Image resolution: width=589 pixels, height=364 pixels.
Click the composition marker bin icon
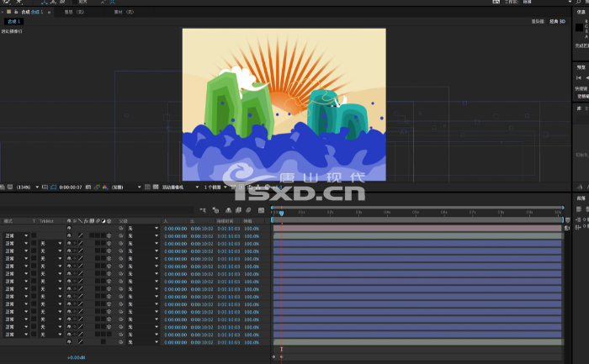pyautogui.click(x=568, y=220)
